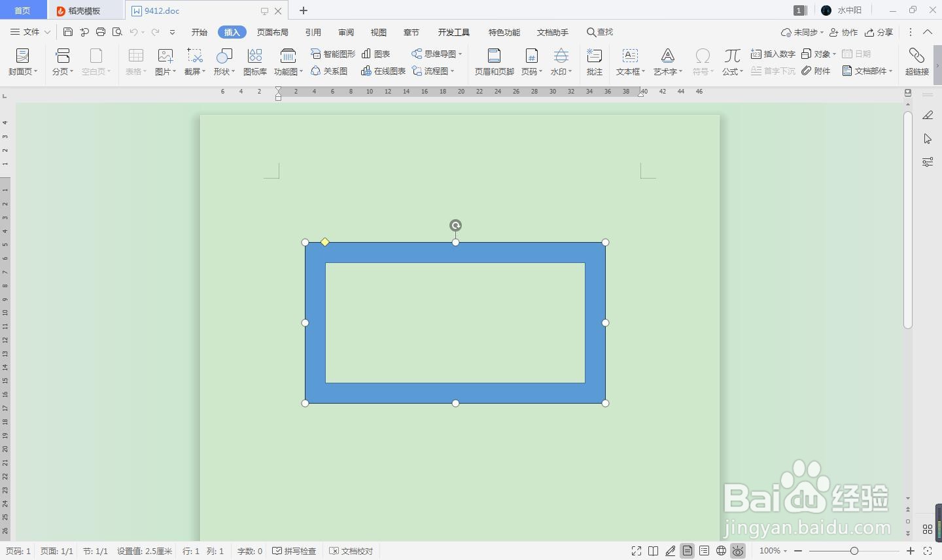Open the Picture (图片) insert tool
Viewport: 942px width, 560px height.
pyautogui.click(x=166, y=62)
